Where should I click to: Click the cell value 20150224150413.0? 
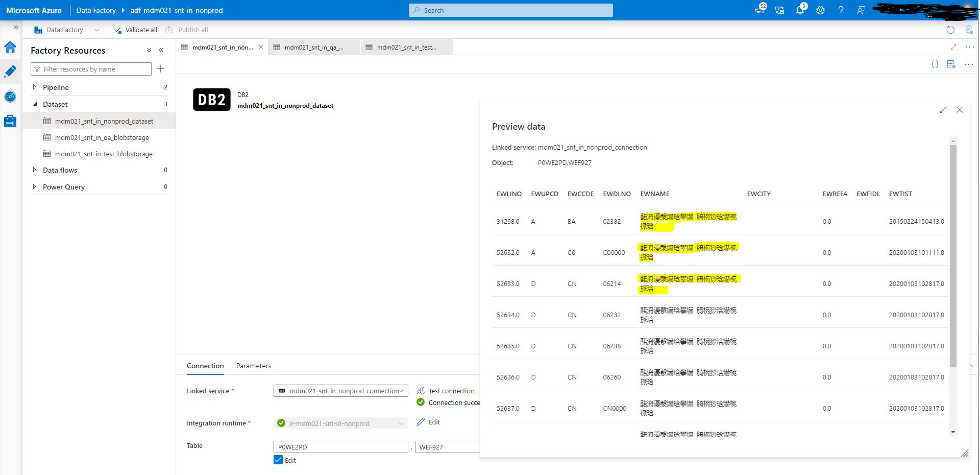pyautogui.click(x=917, y=221)
